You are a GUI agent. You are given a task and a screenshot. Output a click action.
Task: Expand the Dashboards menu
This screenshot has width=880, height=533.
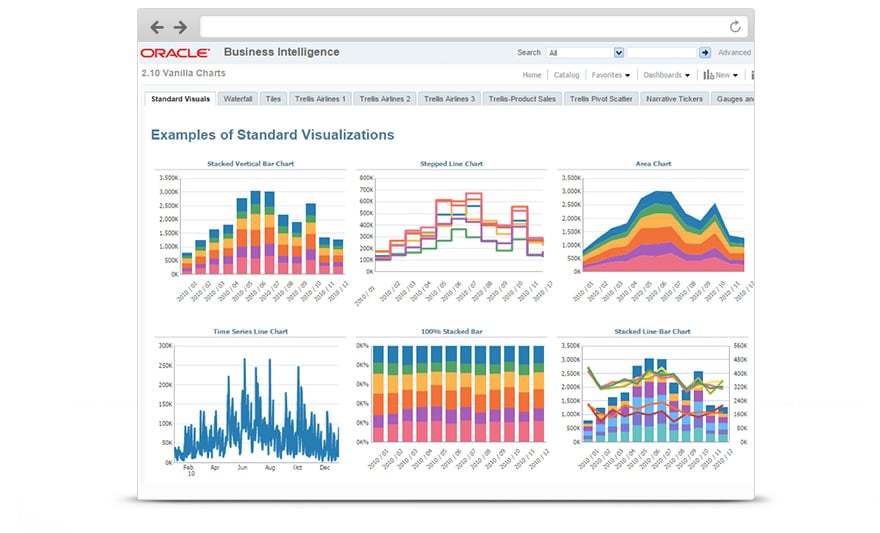(x=666, y=75)
